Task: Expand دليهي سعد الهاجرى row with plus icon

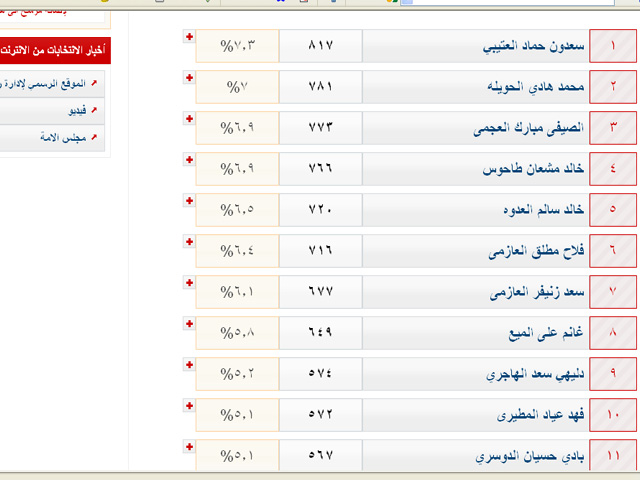Action: [189, 365]
